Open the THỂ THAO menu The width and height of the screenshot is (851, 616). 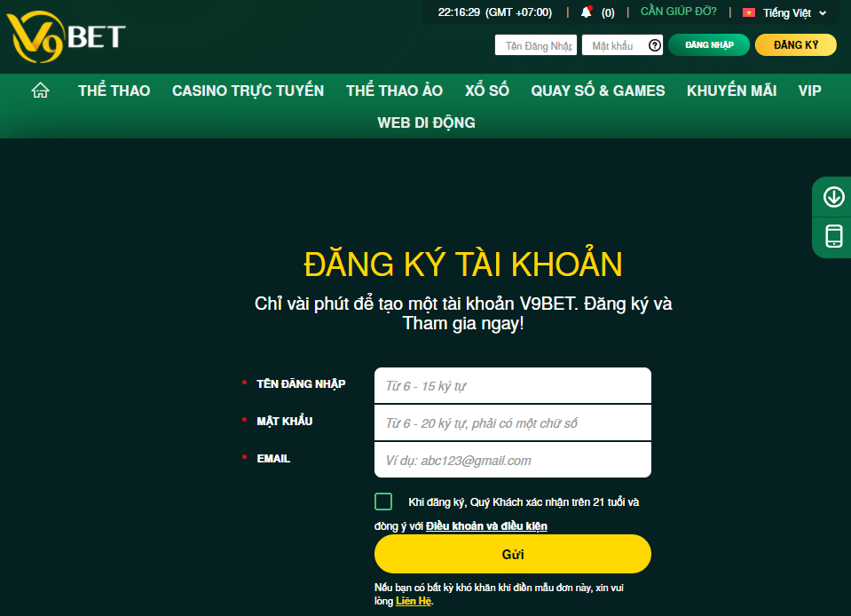(x=114, y=91)
